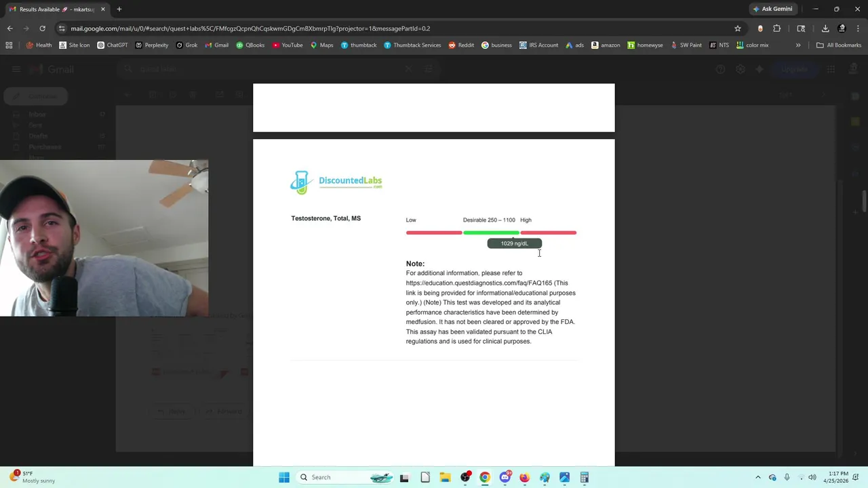Open Calculator from taskbar

pyautogui.click(x=584, y=477)
